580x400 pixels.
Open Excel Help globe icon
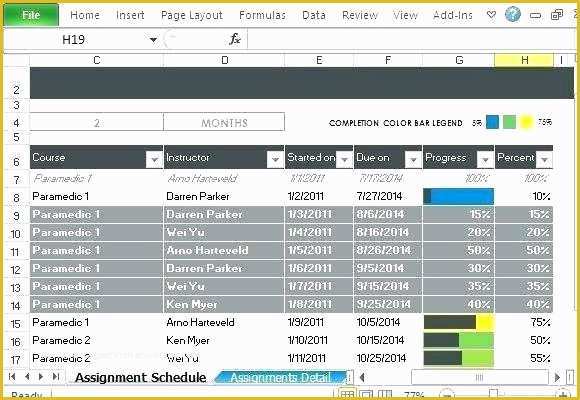513,14
